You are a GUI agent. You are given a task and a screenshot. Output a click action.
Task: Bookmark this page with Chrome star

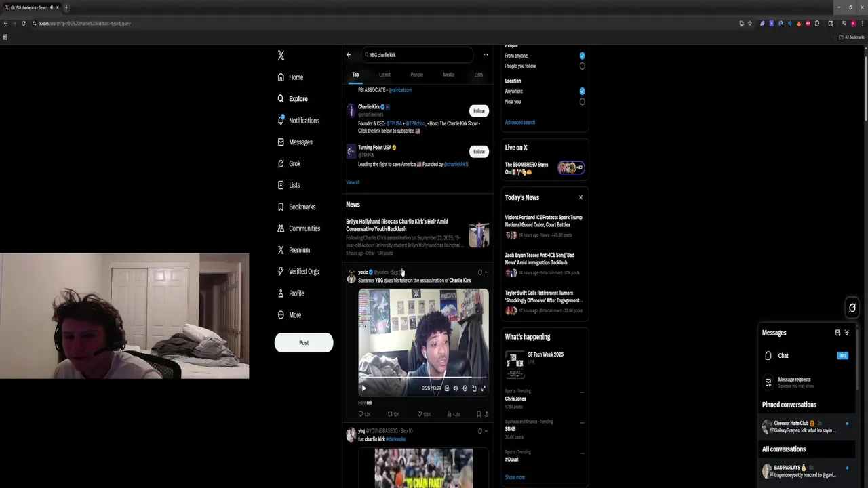749,24
